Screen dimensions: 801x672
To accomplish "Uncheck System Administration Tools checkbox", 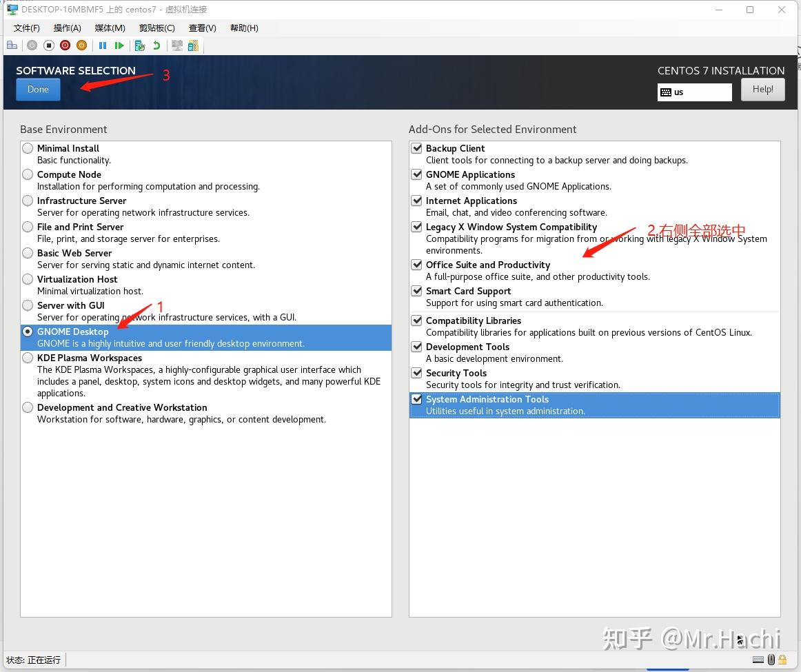I will tap(417, 399).
